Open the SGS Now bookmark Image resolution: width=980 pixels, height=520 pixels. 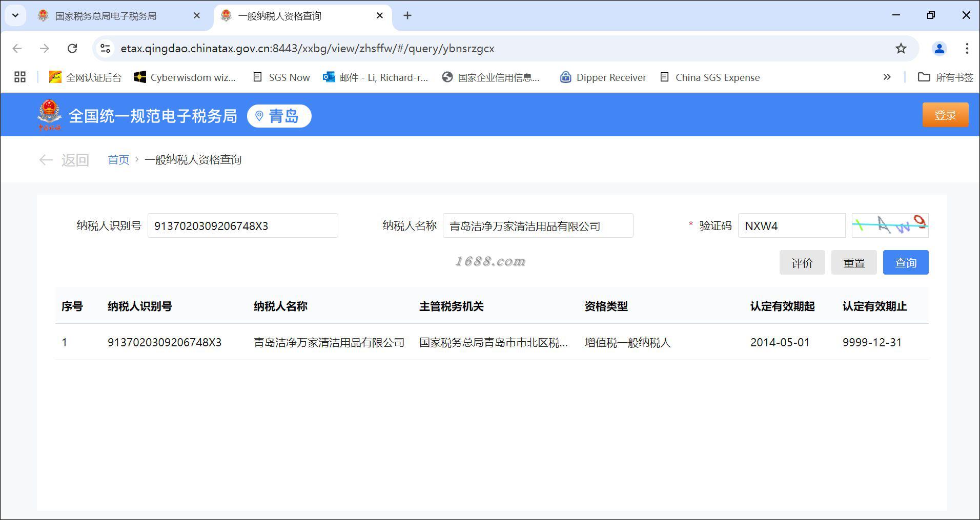click(x=281, y=77)
